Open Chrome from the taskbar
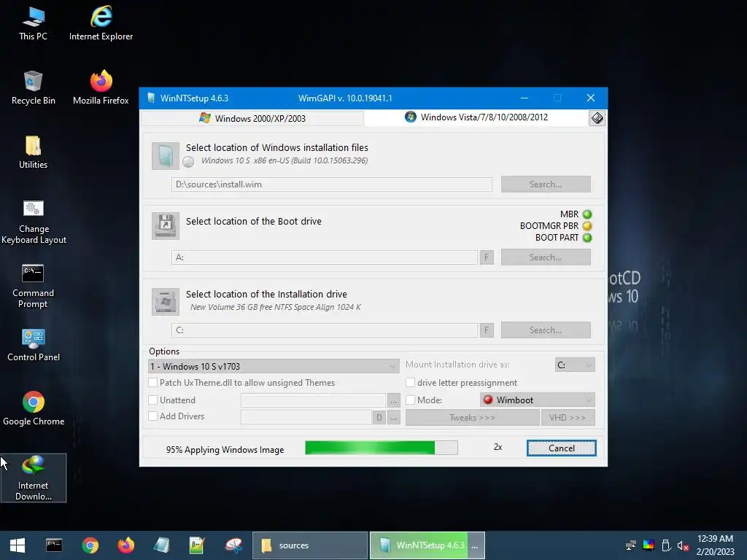 click(x=90, y=545)
